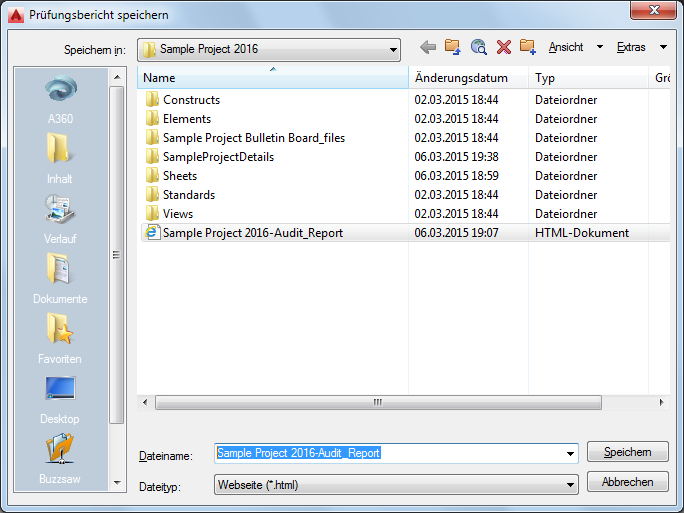Select the Elements folder name

[x=187, y=119]
